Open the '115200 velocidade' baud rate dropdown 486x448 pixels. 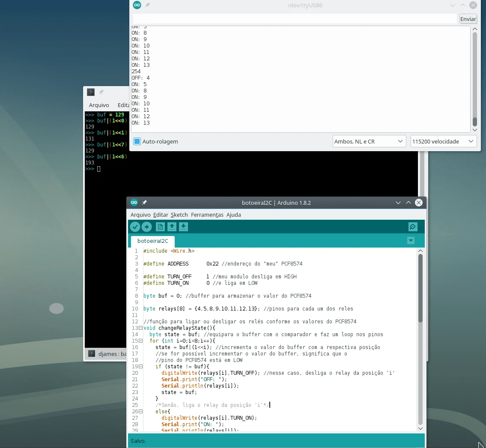[x=444, y=141]
